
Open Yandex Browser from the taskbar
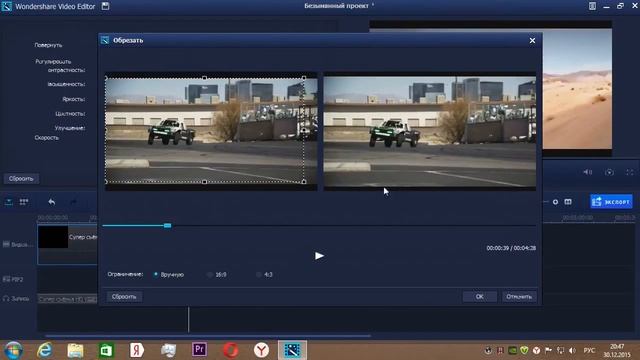[261, 350]
